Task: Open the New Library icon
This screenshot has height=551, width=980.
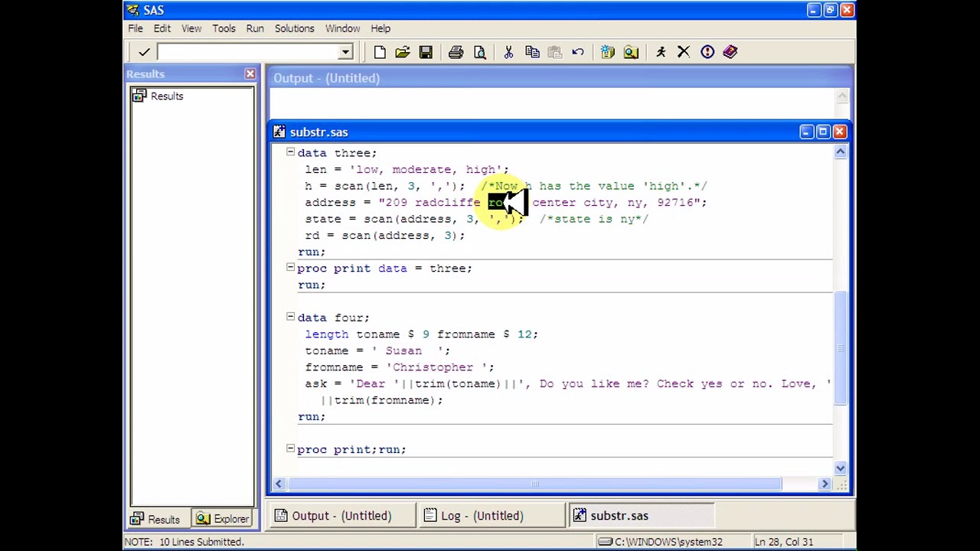Action: pos(608,52)
